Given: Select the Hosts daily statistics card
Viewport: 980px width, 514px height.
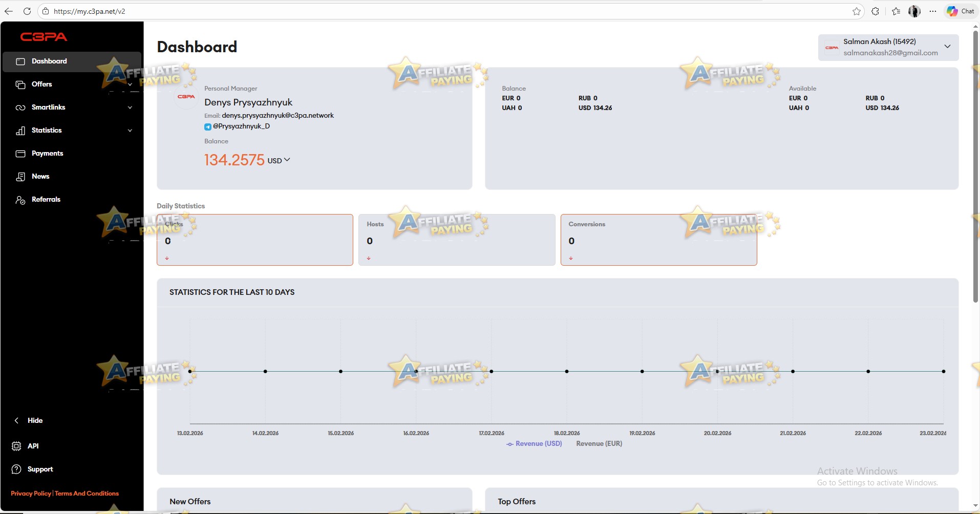Looking at the screenshot, I should [x=457, y=240].
